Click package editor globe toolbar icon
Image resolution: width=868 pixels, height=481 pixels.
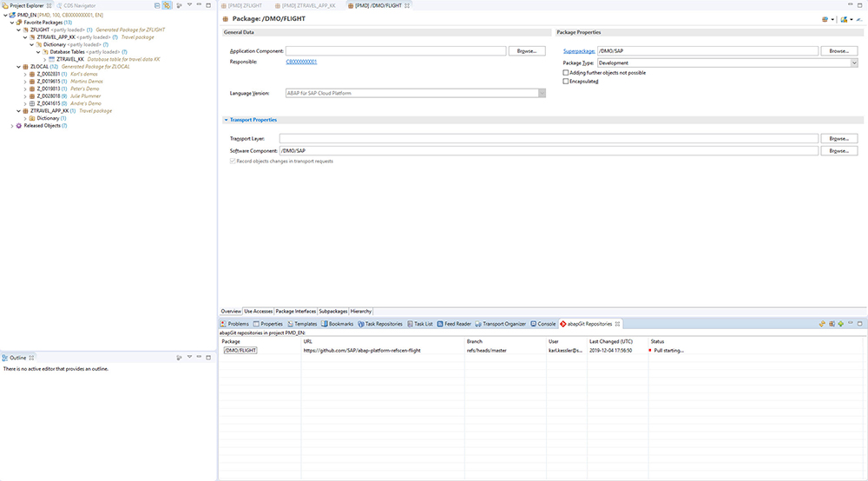[825, 19]
